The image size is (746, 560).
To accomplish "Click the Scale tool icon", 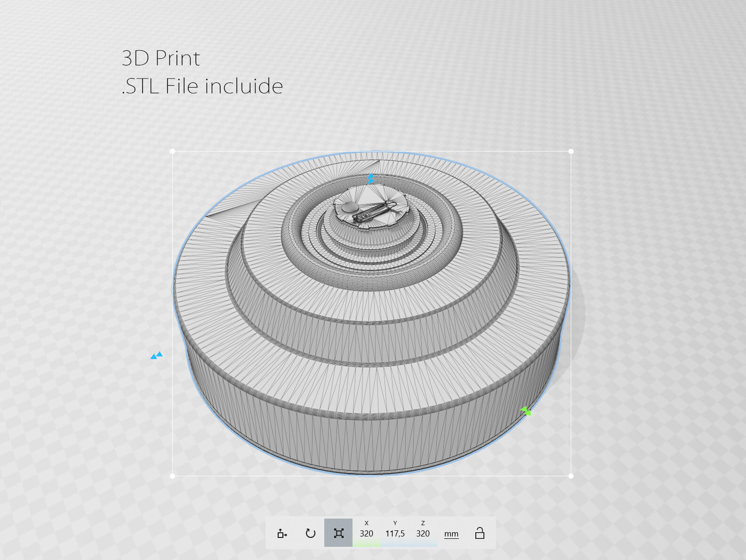I will (x=338, y=533).
